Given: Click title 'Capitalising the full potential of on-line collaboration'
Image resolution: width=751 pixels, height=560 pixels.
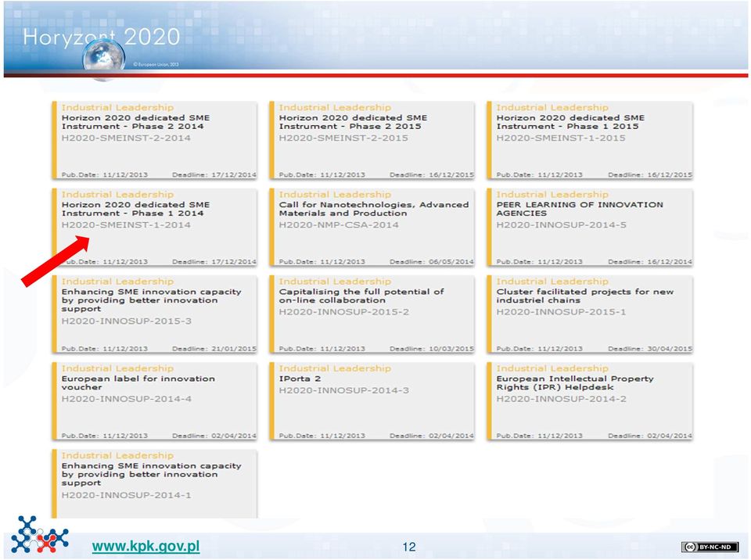Looking at the screenshot, I should (361, 296).
